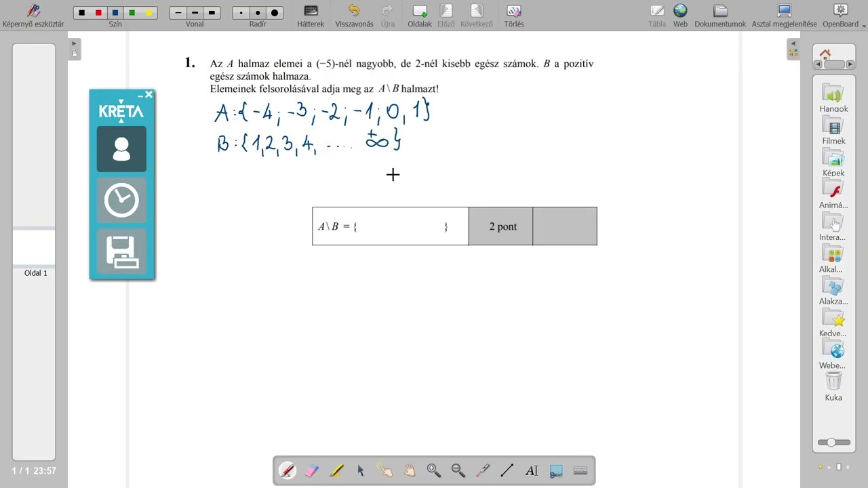
Task: Choose large eraser size
Action: tap(275, 13)
